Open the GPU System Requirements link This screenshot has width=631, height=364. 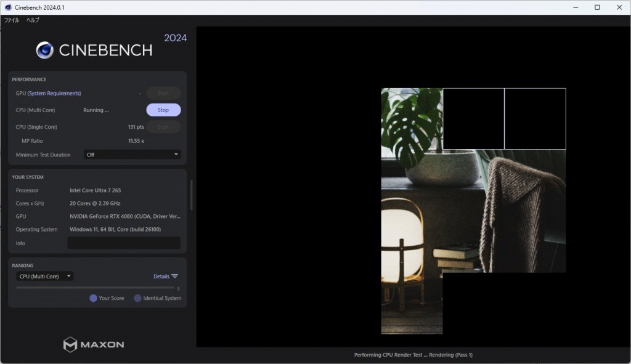pyautogui.click(x=54, y=94)
